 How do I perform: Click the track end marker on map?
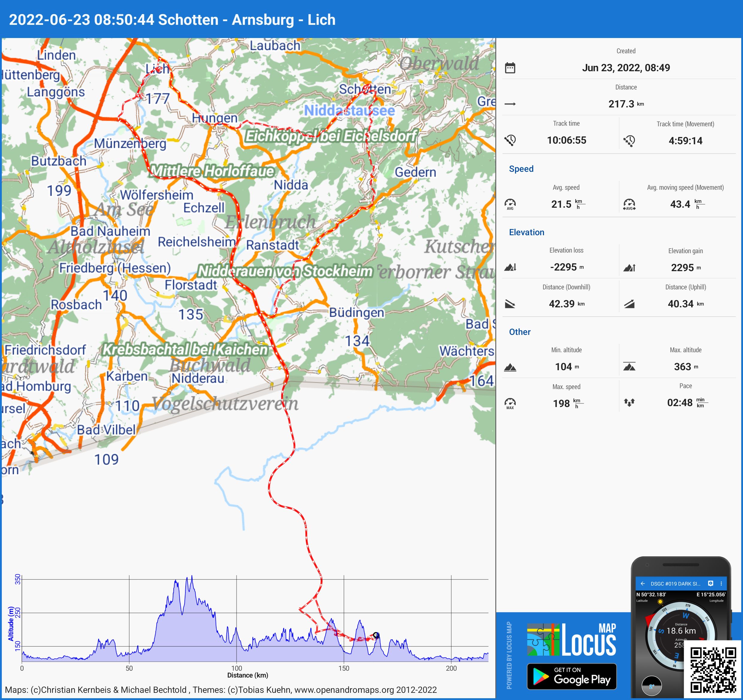coord(376,635)
